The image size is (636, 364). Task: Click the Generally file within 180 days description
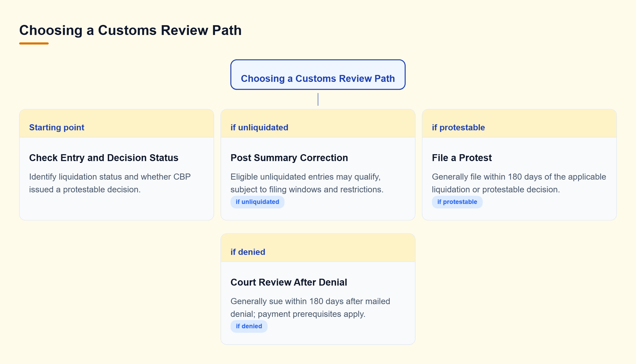(519, 183)
